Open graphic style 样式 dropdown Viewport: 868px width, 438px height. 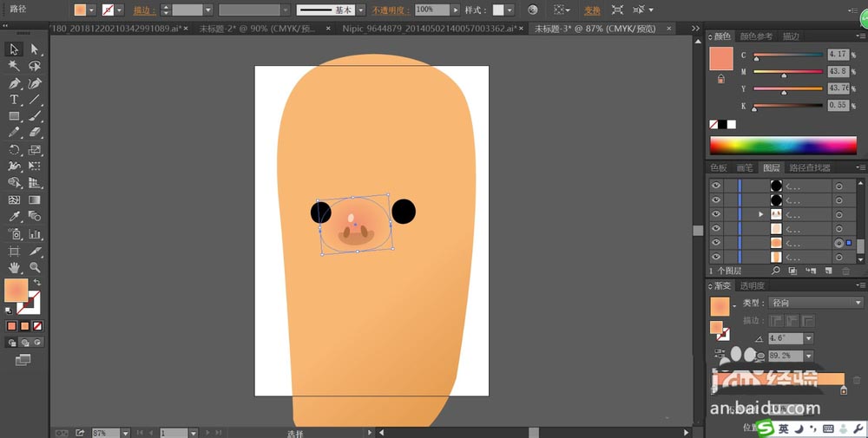510,10
